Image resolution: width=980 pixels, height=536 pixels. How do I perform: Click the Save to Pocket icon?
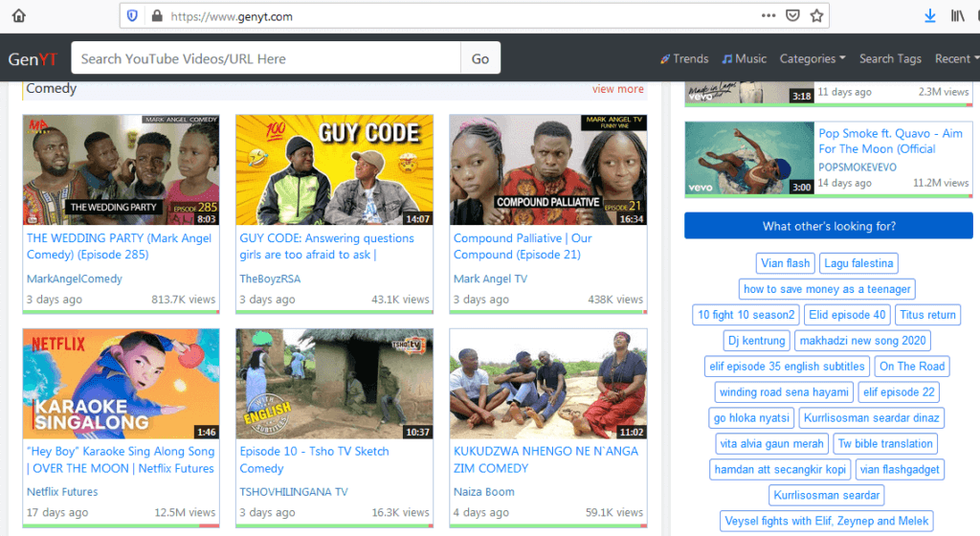(x=792, y=15)
